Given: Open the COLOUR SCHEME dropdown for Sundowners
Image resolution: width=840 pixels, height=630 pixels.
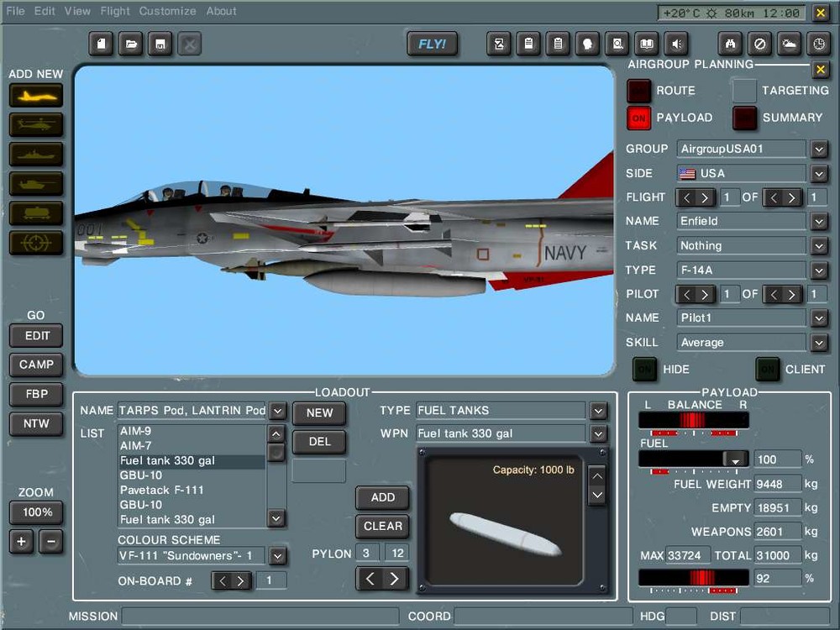Looking at the screenshot, I should (277, 554).
